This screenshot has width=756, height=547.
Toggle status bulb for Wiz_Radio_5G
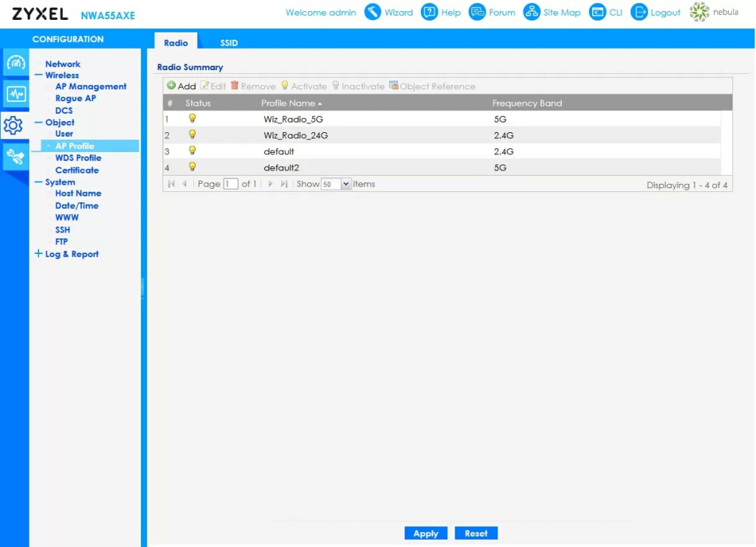[x=193, y=118]
